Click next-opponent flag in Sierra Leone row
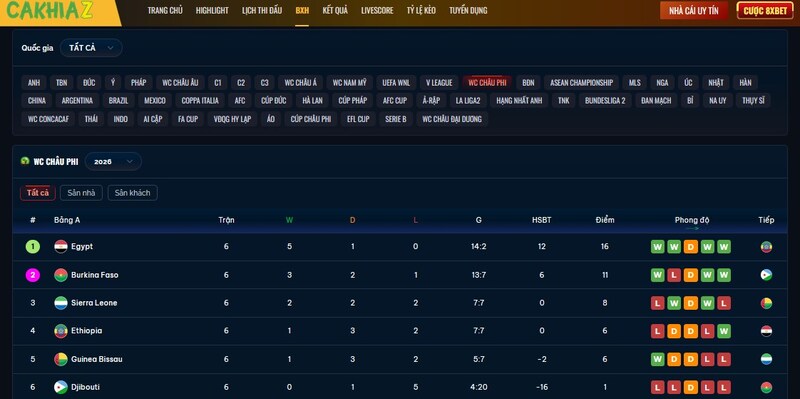This screenshot has height=399, width=800. coord(766,303)
